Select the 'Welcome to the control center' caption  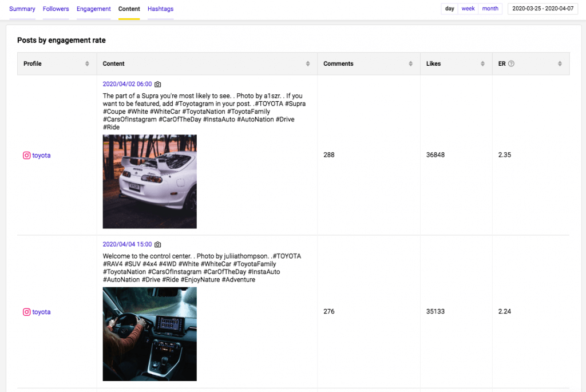(x=202, y=268)
